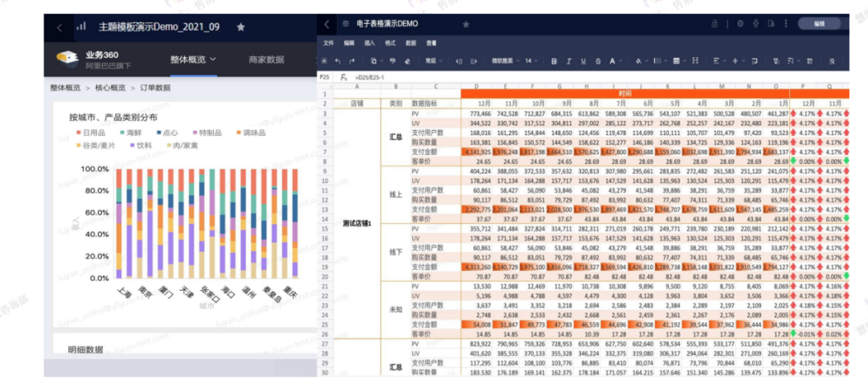Click back arrow beside 电子表格演示DEMO
Image resolution: width=868 pixels, height=392 pixels.
click(327, 23)
